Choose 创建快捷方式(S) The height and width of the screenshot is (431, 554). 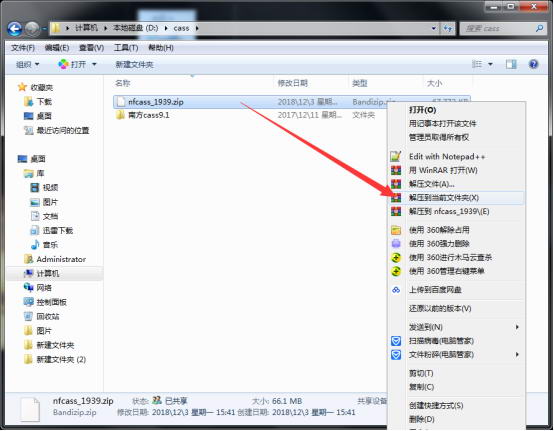click(436, 406)
